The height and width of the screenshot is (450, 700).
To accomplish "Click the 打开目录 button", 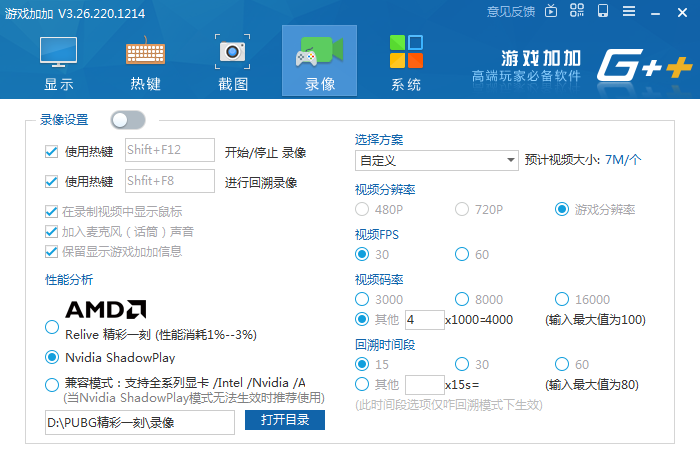I will coord(285,420).
